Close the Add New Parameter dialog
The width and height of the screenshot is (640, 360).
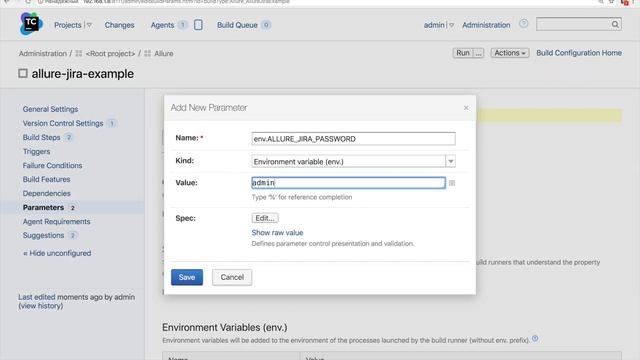[466, 108]
